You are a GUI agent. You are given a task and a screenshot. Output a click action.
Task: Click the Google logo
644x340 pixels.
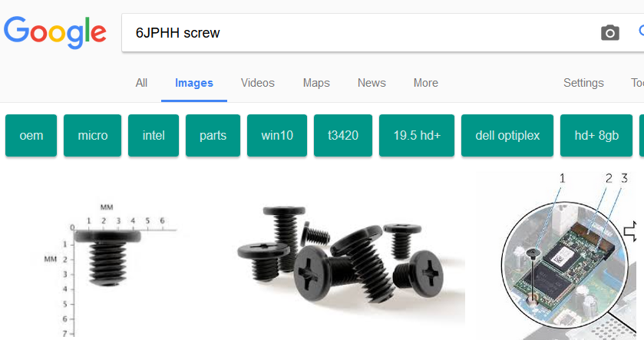(55, 32)
